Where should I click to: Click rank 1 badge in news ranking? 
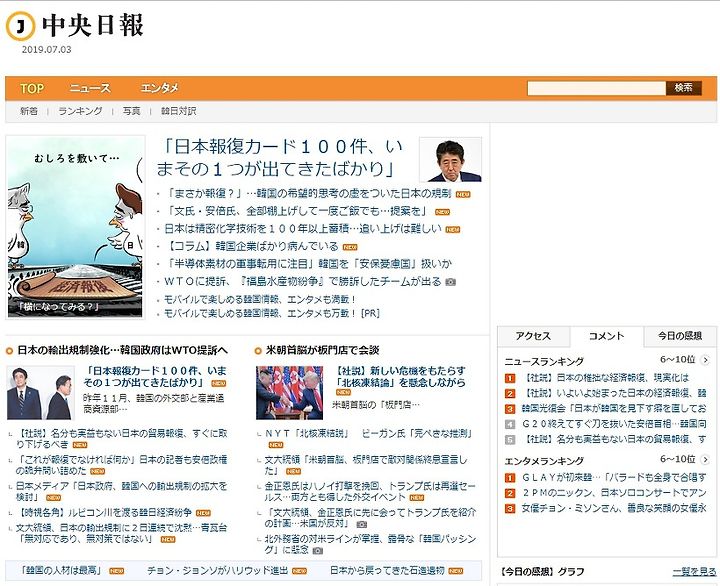(x=510, y=378)
